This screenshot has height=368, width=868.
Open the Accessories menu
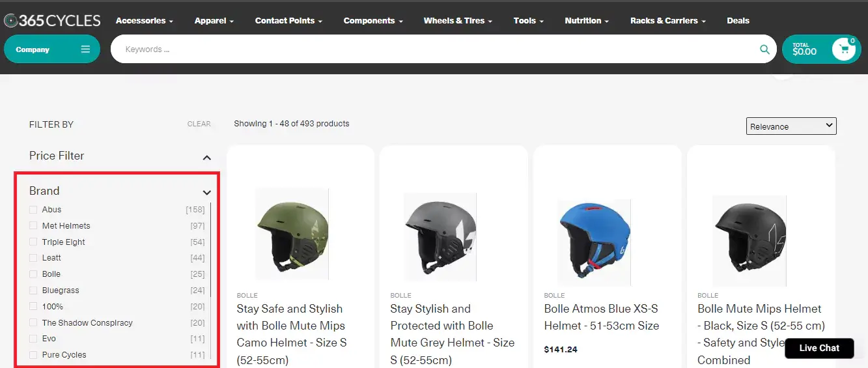click(144, 21)
